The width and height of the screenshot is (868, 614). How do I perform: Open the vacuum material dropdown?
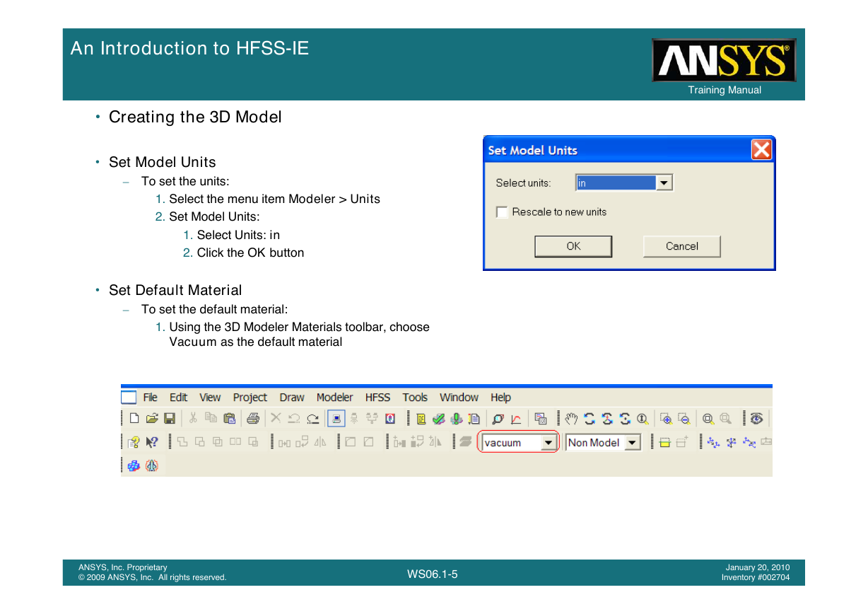click(x=548, y=443)
